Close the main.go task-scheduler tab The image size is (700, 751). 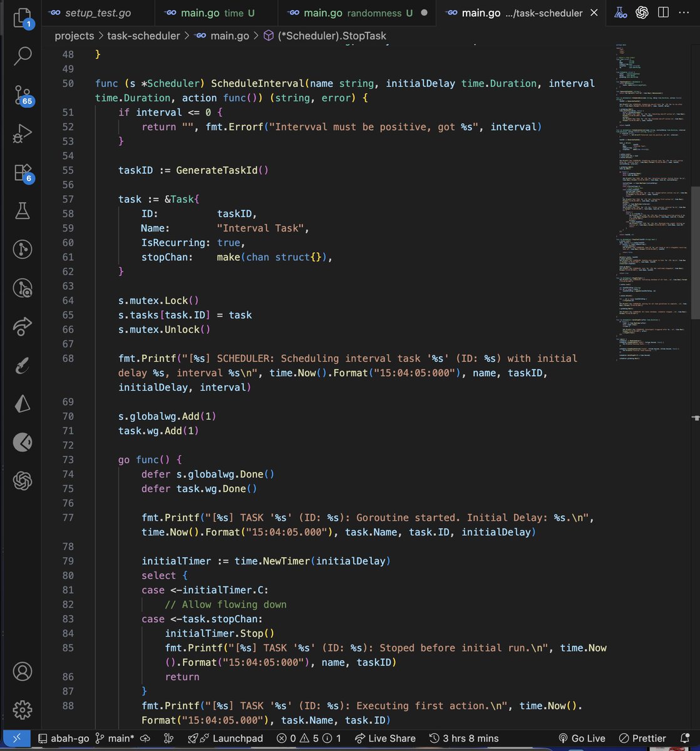tap(594, 13)
